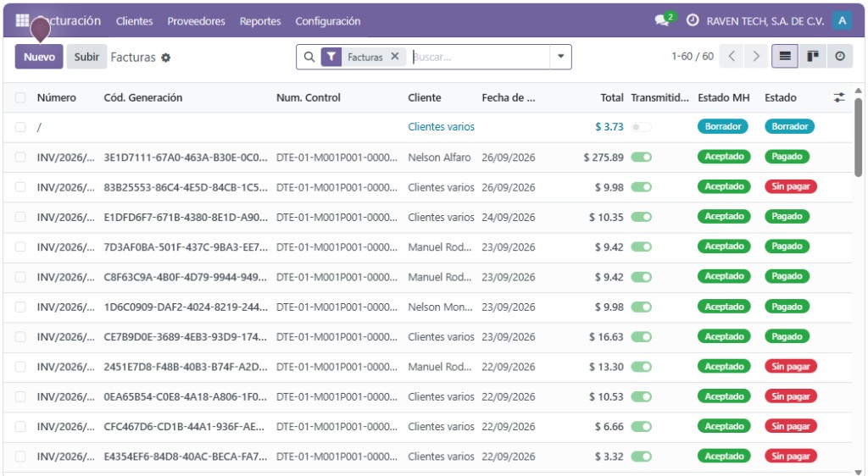Screen dimensions: 868x476
Task: Click the 24/09/2026 date cell
Action: pyautogui.click(x=509, y=218)
